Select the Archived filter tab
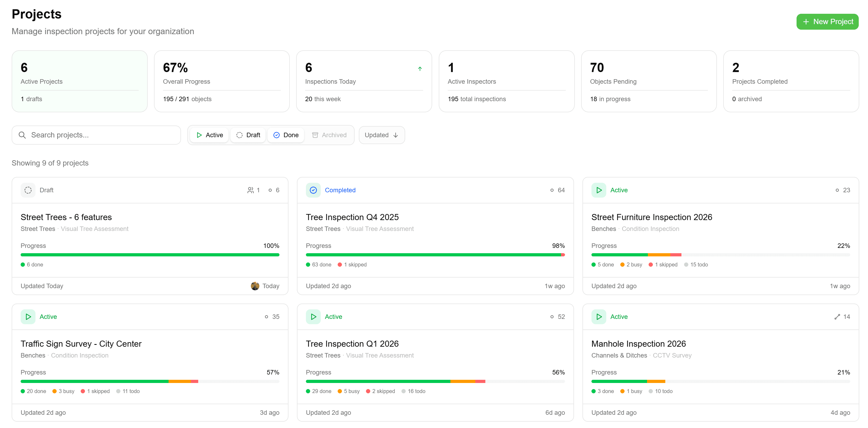Viewport: 868px width, 428px height. click(x=329, y=135)
